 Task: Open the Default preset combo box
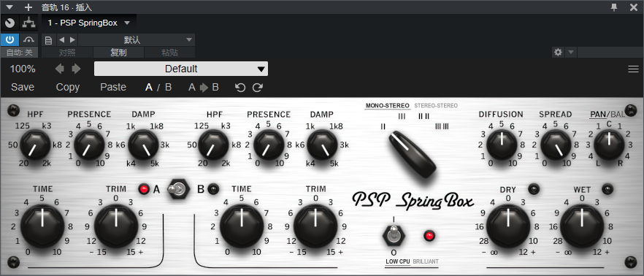click(181, 69)
